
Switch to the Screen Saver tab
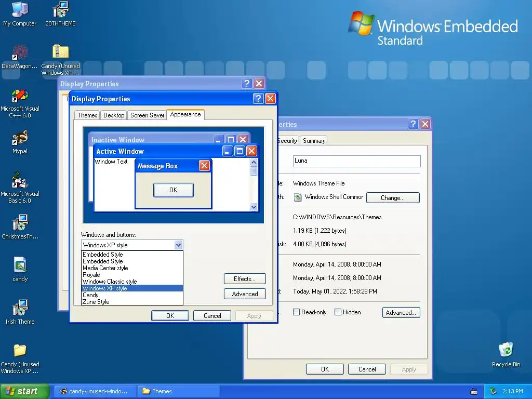147,115
